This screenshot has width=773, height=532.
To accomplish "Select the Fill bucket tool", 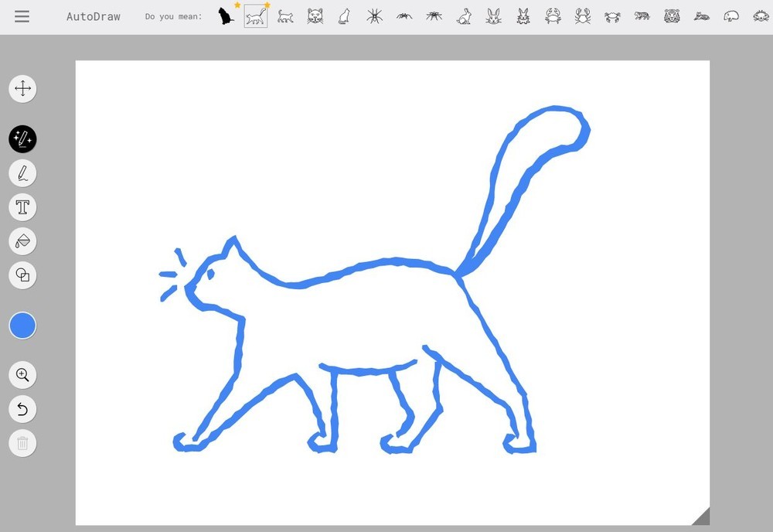I will click(22, 241).
